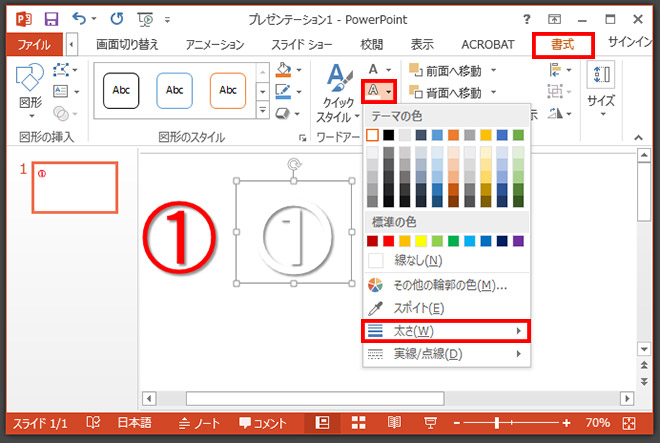Viewport: 660px width, 443px height.
Task: Click サインイン link
Action: (x=630, y=42)
